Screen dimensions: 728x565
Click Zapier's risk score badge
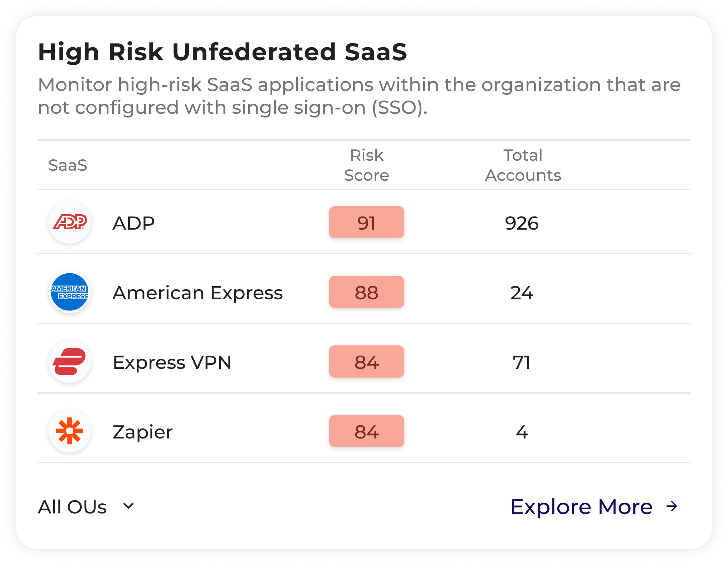[x=367, y=431]
